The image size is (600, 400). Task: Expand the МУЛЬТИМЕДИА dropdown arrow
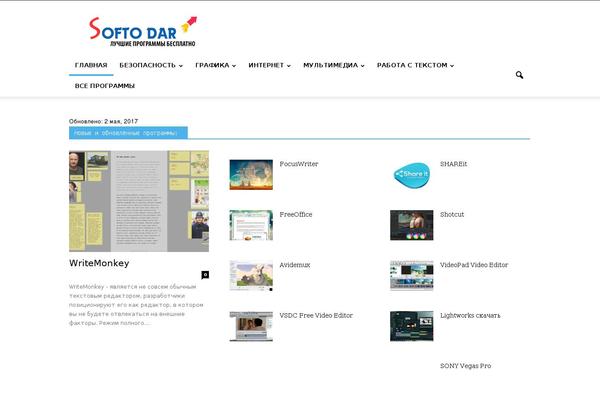click(362, 66)
